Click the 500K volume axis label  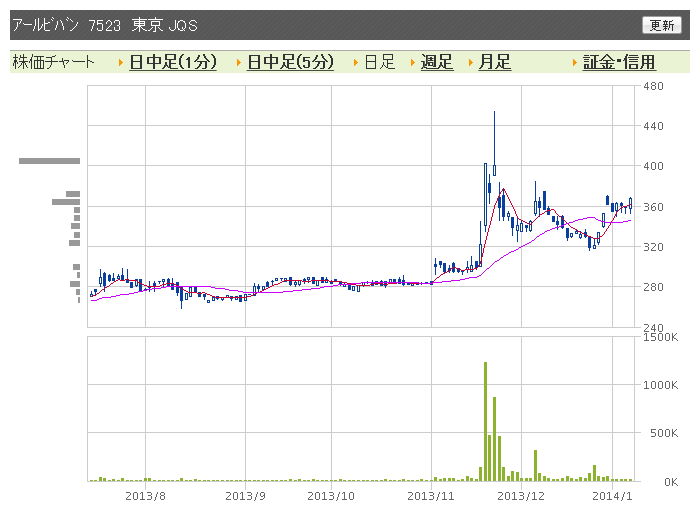tap(664, 433)
